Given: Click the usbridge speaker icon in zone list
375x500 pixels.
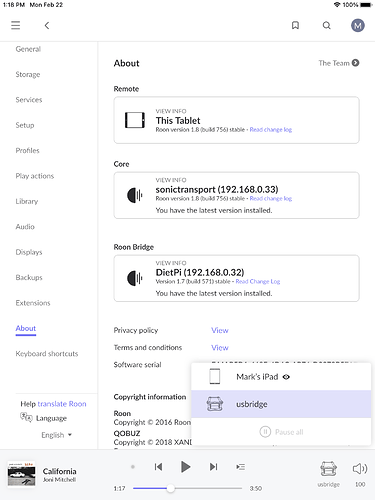Looking at the screenshot, I should pyautogui.click(x=215, y=404).
